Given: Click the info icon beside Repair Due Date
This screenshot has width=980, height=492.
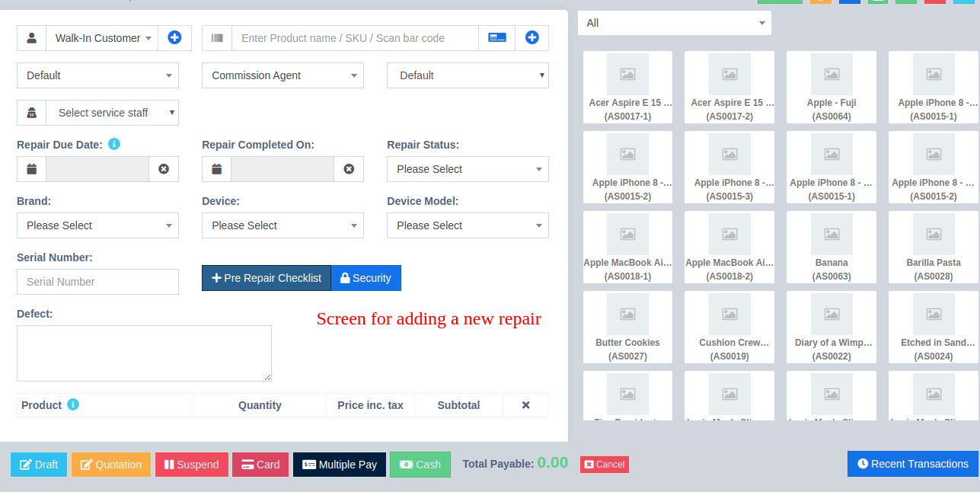Looking at the screenshot, I should (x=114, y=144).
